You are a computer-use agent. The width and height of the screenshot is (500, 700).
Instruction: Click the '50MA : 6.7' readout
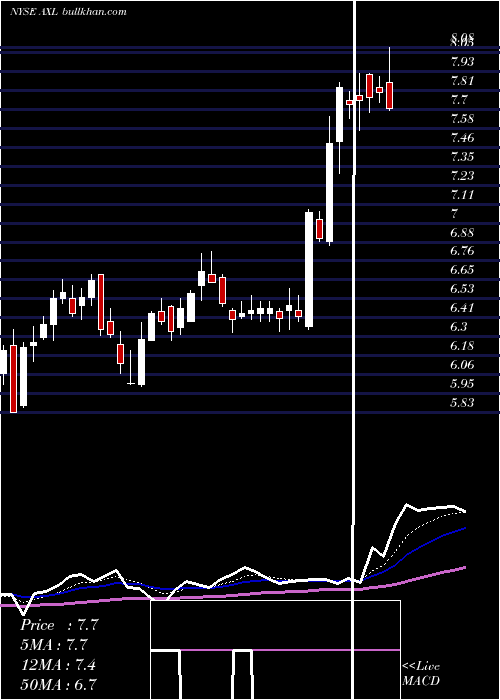coord(58,684)
